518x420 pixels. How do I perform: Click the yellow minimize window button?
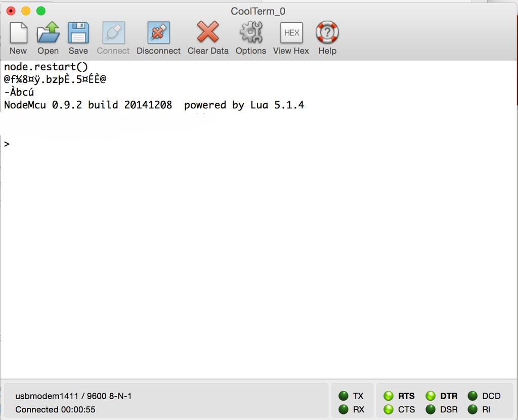pos(26,11)
